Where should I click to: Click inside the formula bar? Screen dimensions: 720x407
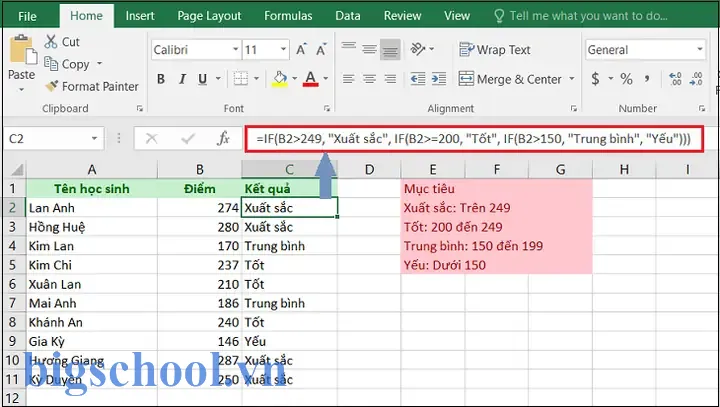[x=474, y=139]
